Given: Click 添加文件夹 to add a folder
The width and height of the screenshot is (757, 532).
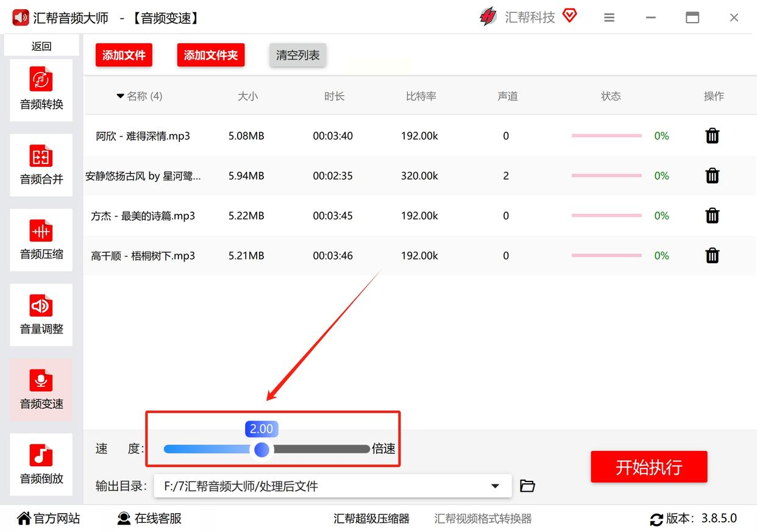Looking at the screenshot, I should [x=210, y=55].
